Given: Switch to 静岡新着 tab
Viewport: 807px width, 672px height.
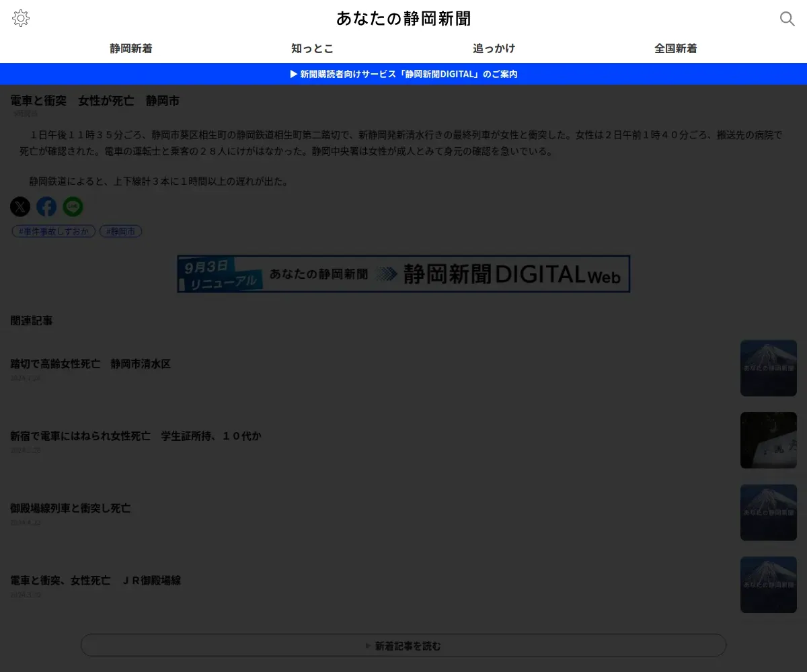Looking at the screenshot, I should point(131,48).
